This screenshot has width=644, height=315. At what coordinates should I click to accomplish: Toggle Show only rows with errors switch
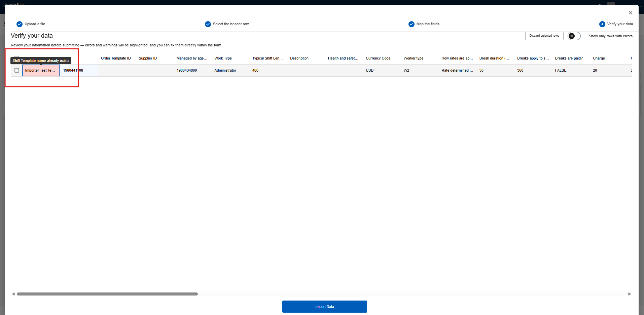click(574, 36)
